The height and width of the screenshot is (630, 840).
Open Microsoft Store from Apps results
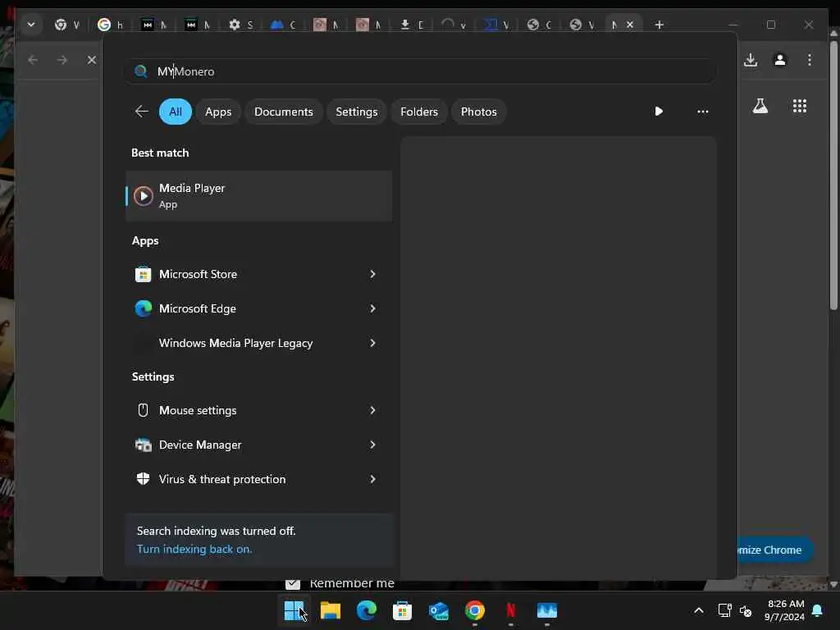coord(246,274)
